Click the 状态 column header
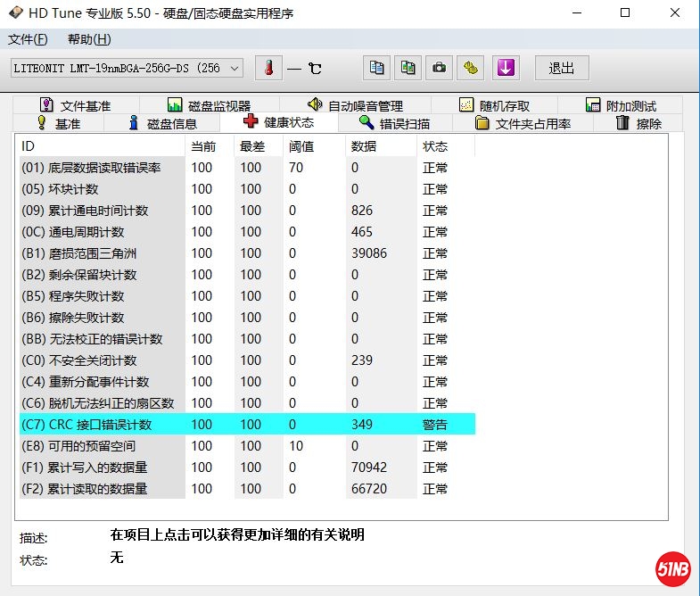The width and height of the screenshot is (700, 596). point(435,145)
